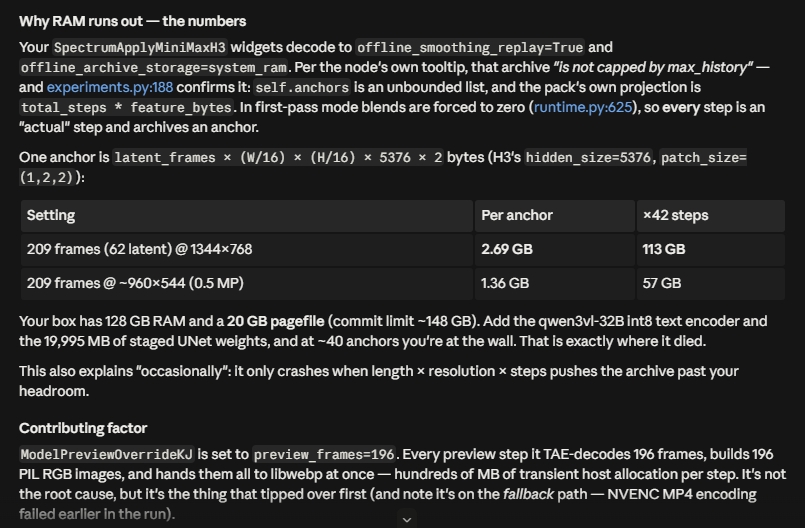The image size is (805, 528).
Task: Click the preview_frames=196 code snippet
Action: 323,455
